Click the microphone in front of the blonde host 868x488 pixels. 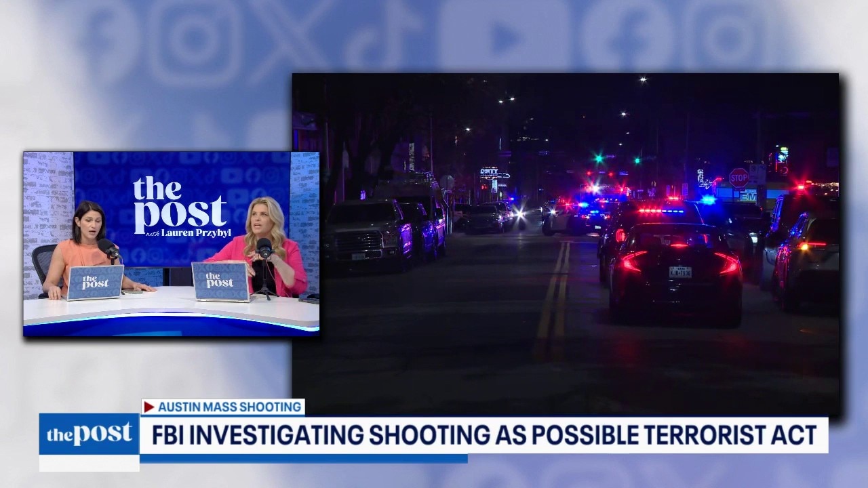click(x=264, y=248)
